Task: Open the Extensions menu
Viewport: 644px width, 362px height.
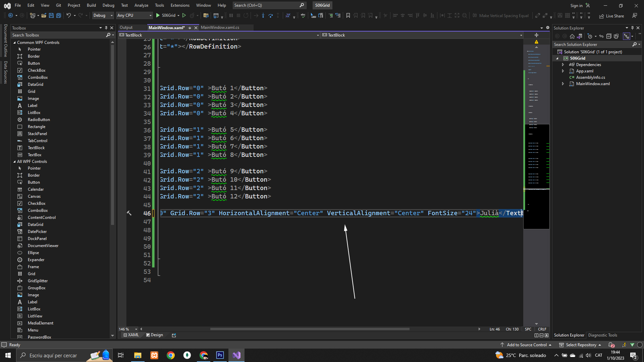Action: pos(180,5)
